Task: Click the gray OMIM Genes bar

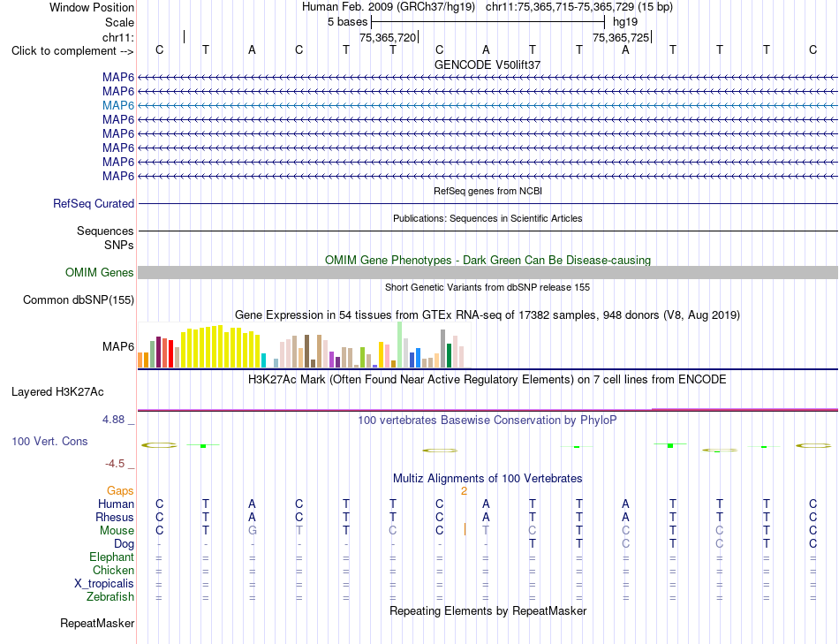Action: (488, 272)
